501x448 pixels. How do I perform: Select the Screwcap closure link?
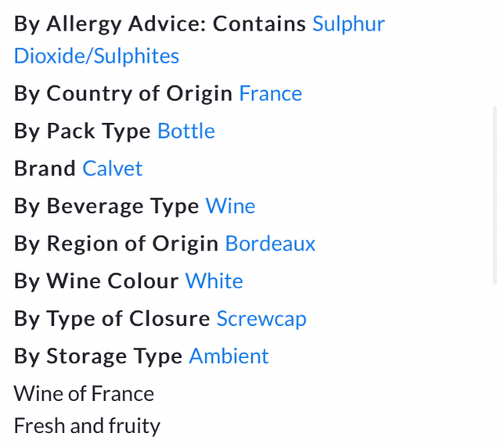click(261, 319)
